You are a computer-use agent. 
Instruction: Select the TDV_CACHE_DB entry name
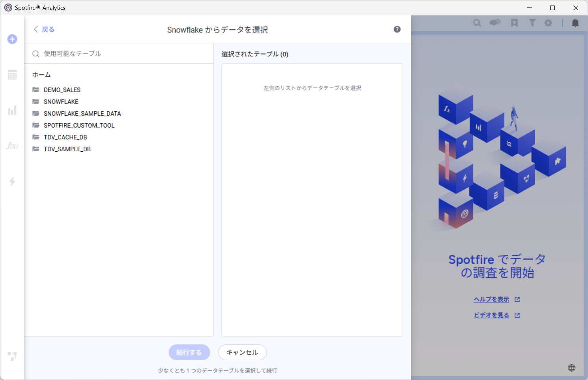[x=66, y=137]
